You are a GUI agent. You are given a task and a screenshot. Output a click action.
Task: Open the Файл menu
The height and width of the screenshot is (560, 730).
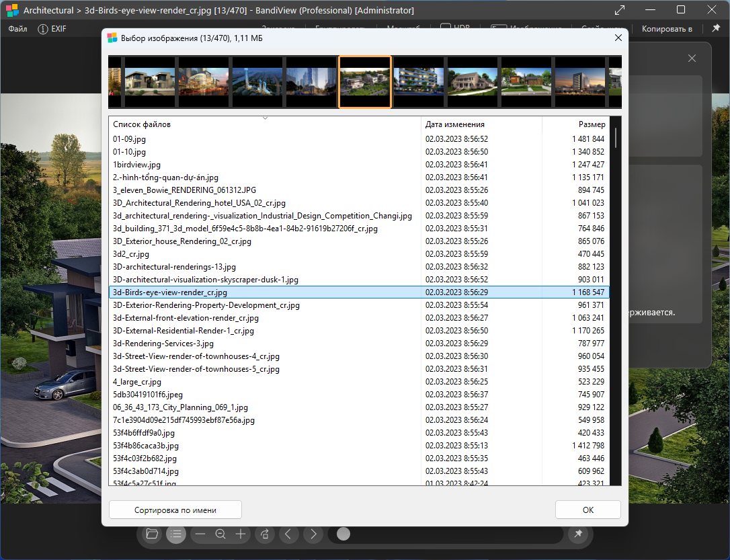tap(18, 29)
